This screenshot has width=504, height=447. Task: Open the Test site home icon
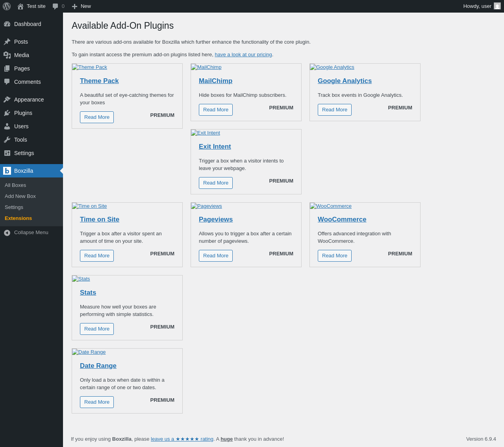coord(20,6)
